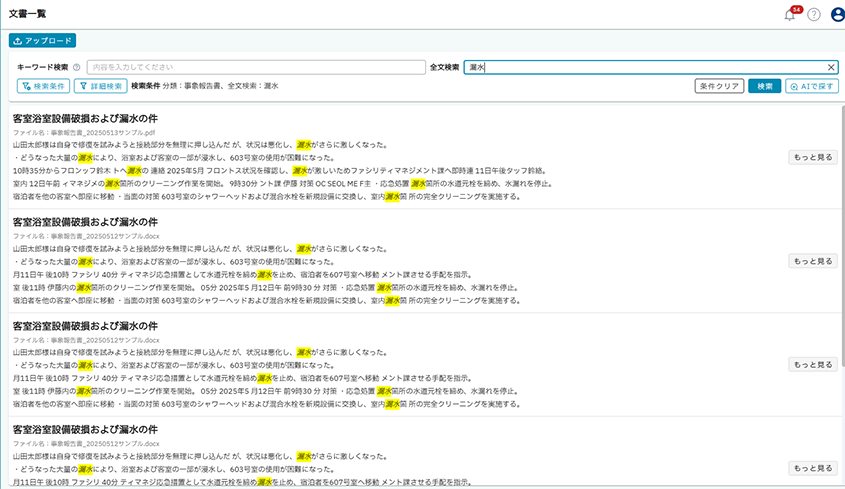Click the search condition summary 分類：事象報告書、全文検索：漏水
Viewport: 845px width, 489px height.
tap(220, 86)
